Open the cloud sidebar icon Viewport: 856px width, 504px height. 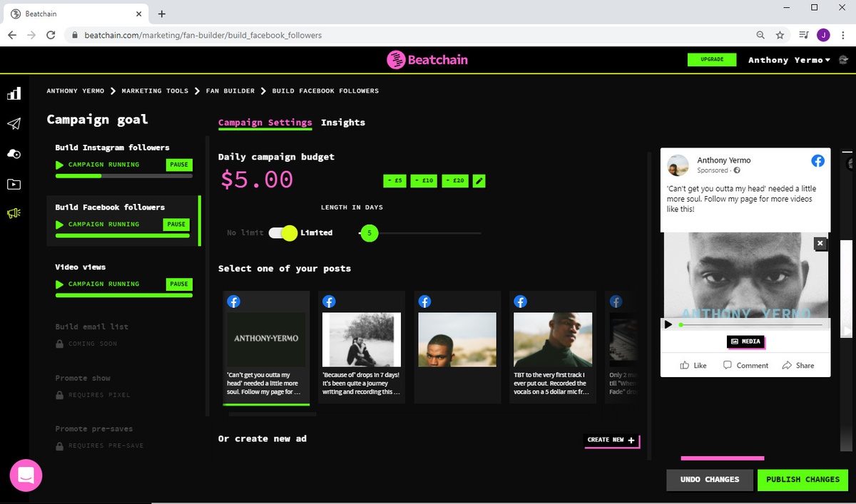pyautogui.click(x=14, y=154)
